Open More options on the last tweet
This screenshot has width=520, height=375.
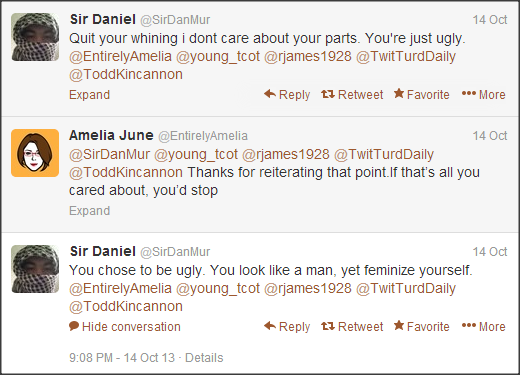click(484, 327)
